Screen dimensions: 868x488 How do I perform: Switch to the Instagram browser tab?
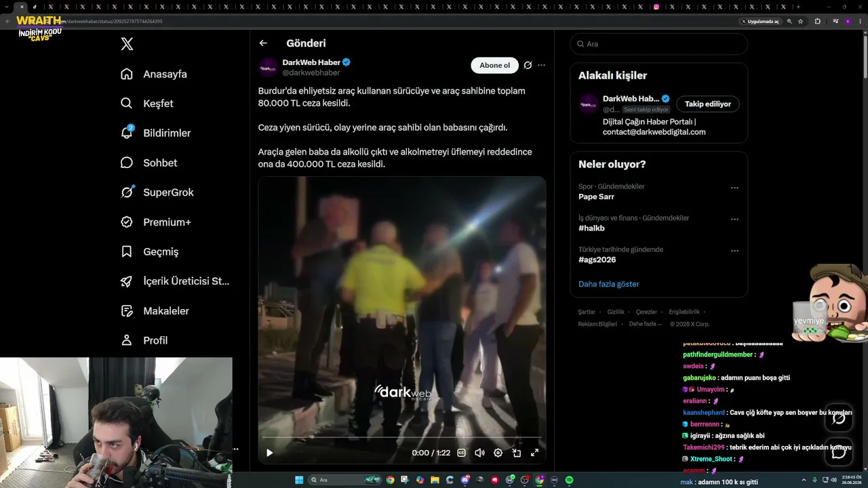[x=656, y=7]
